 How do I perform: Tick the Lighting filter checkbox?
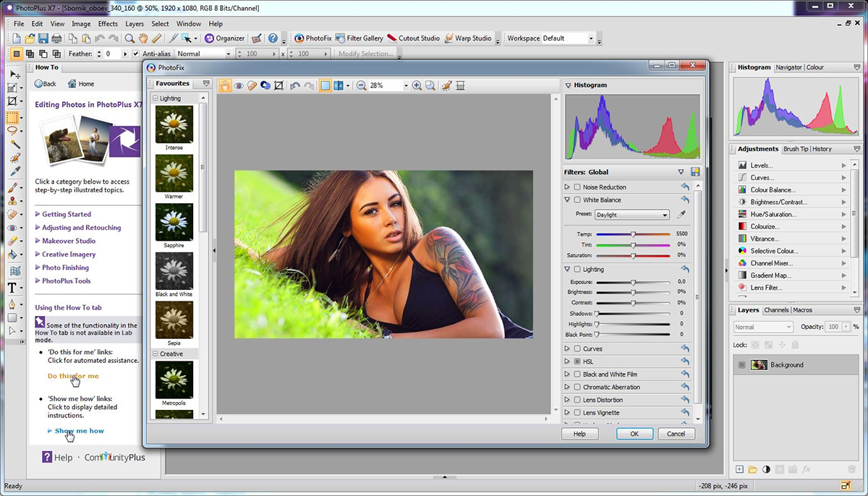[x=577, y=269]
